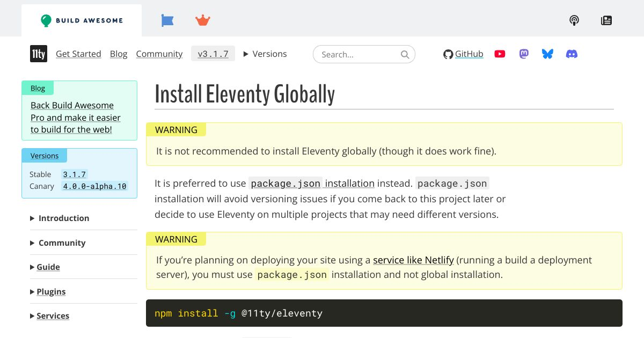Expand the Versions disclosure in header
Image resolution: width=644 pixels, height=338 pixels.
(x=265, y=54)
